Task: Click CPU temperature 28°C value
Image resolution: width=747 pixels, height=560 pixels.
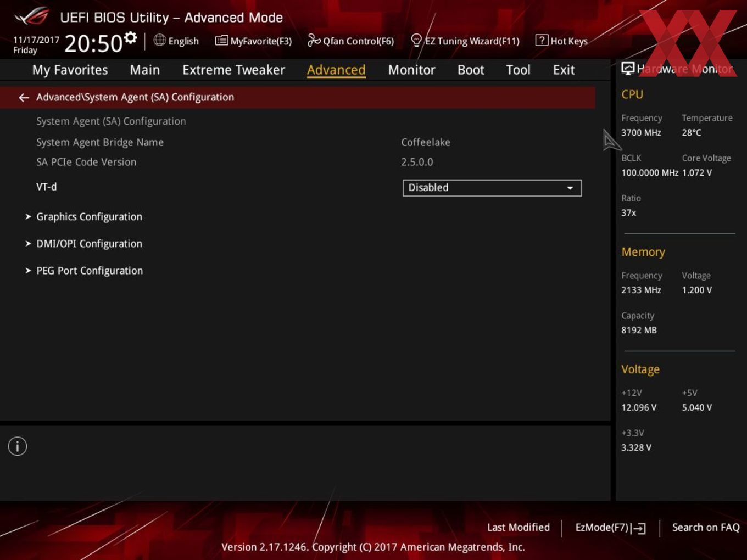Action: tap(692, 132)
